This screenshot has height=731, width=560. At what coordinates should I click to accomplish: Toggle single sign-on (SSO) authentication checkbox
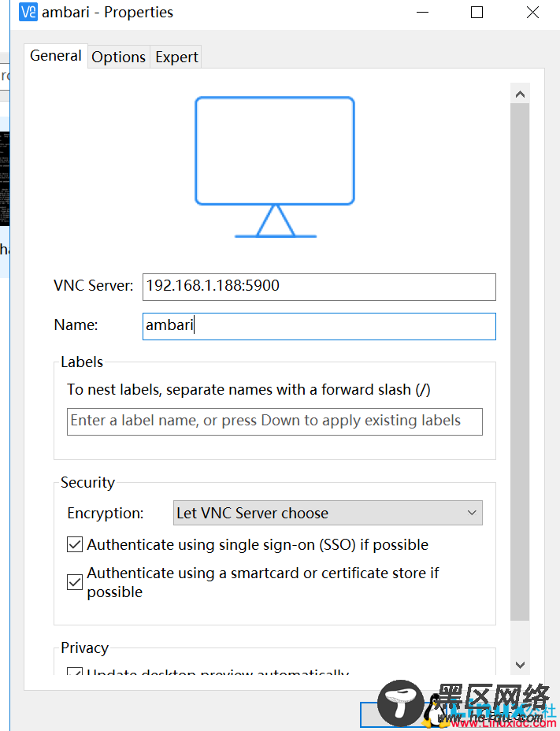tap(75, 544)
